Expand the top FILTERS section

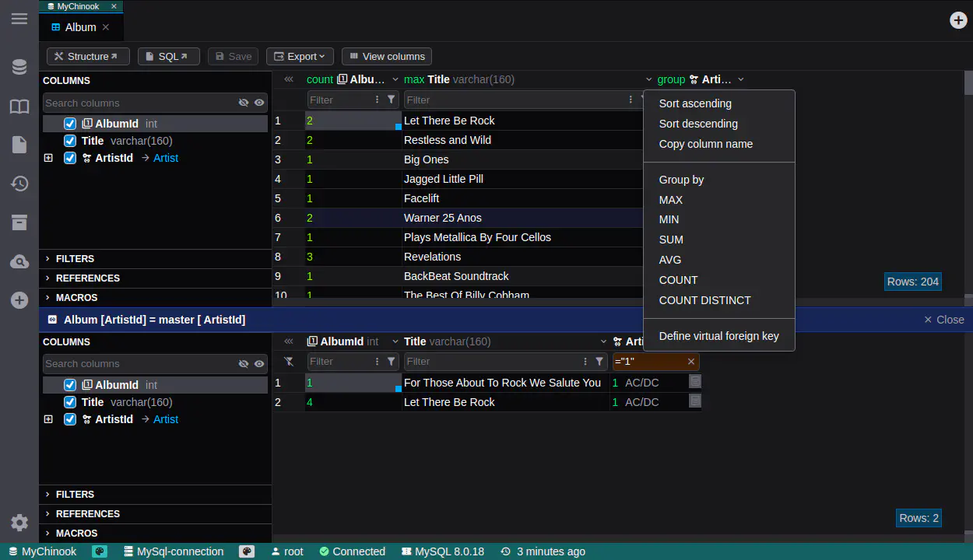coord(75,259)
